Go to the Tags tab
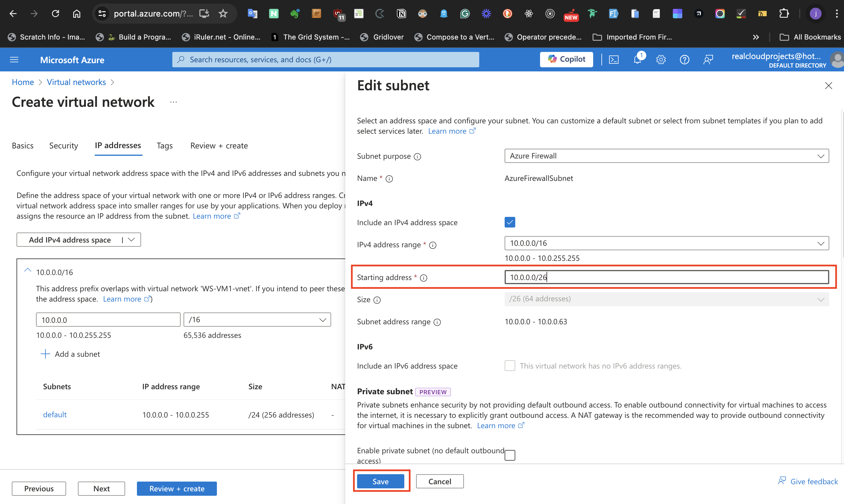The image size is (844, 504). [x=164, y=146]
